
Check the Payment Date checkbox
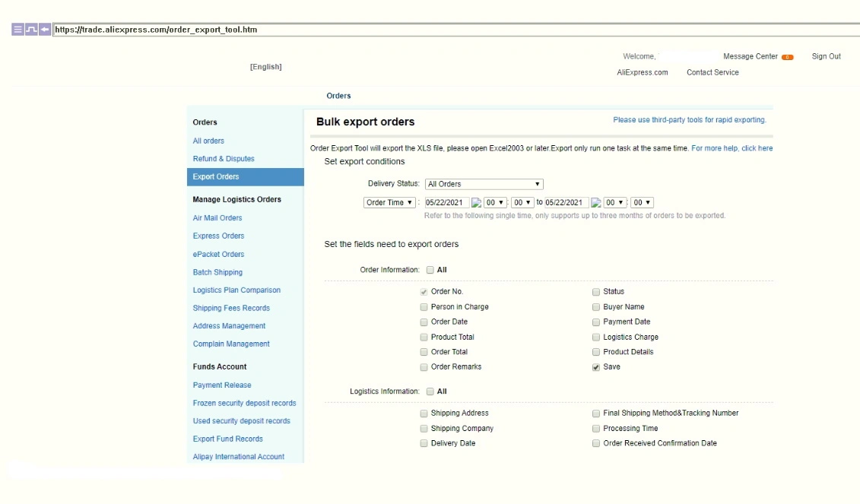[x=595, y=322]
